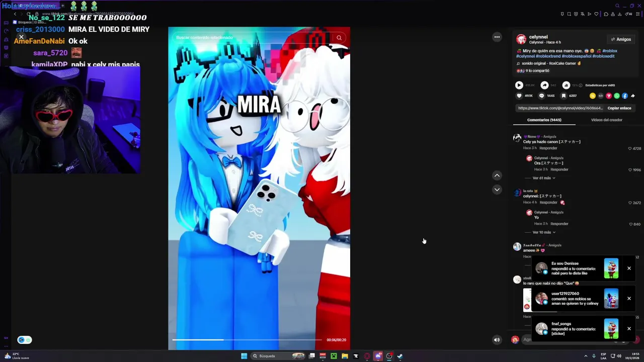Click the browser pin icon in toolbar

562,14
